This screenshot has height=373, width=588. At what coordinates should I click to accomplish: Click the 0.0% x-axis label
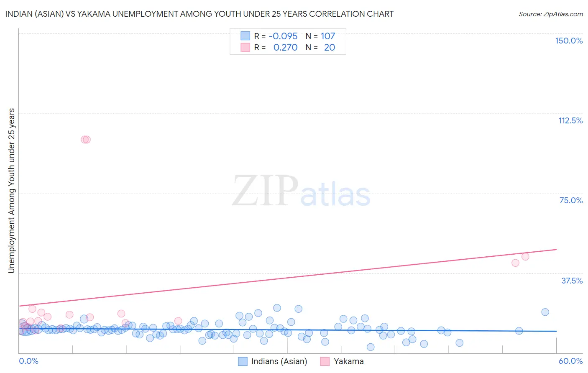coord(28,361)
